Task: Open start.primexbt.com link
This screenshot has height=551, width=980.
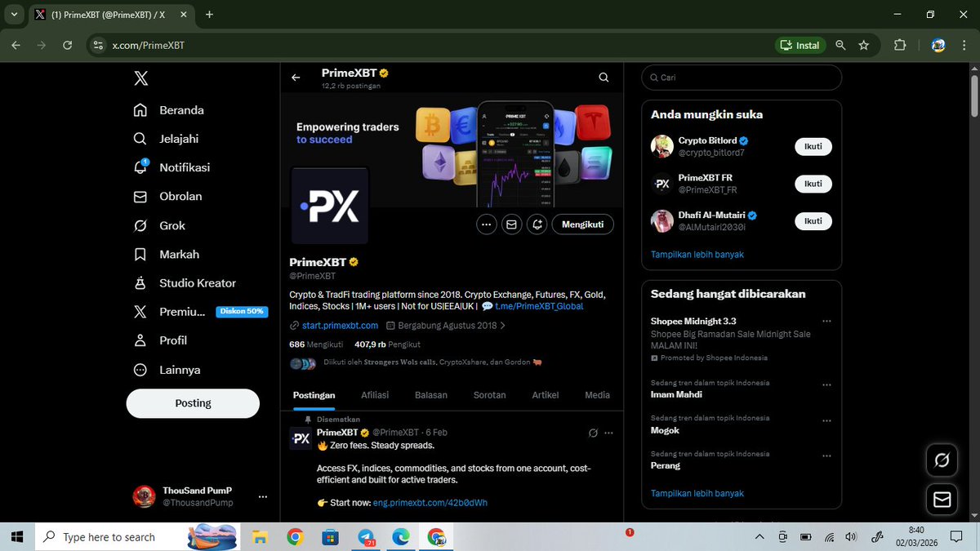Action: pos(340,325)
